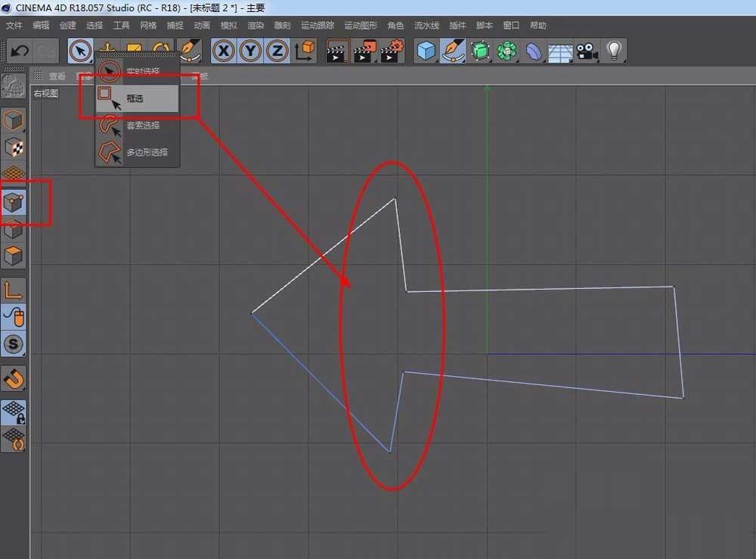Enable the snapping magnet tool

pos(14,379)
